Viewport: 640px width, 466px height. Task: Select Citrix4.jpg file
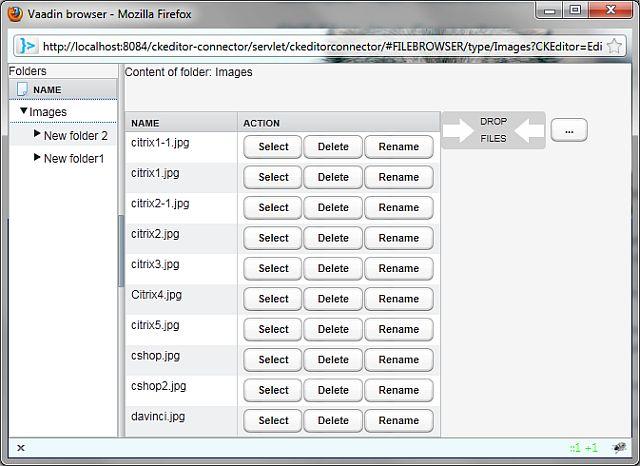273,299
